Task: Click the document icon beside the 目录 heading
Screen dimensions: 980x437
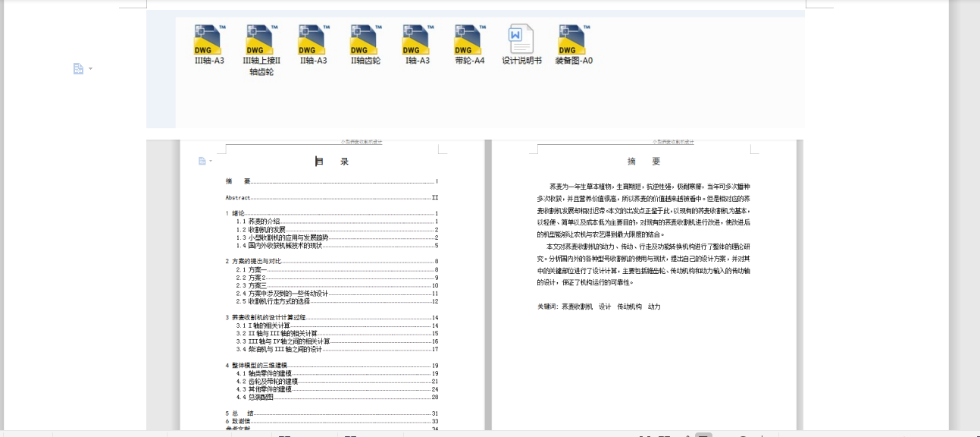Action: 202,161
